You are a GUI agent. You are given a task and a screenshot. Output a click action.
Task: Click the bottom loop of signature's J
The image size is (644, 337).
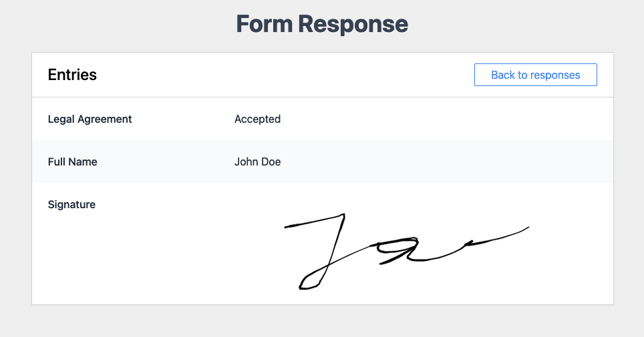click(x=311, y=280)
